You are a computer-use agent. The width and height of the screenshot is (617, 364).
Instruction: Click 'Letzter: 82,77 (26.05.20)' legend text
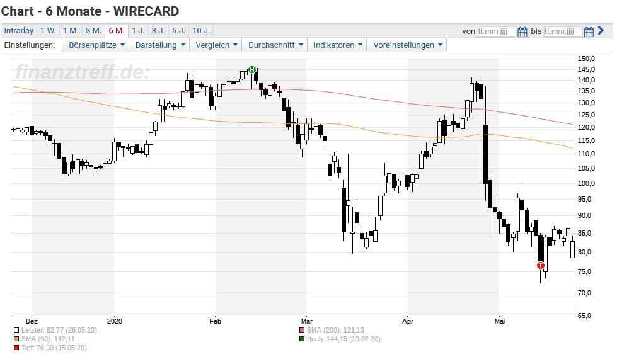(59, 330)
